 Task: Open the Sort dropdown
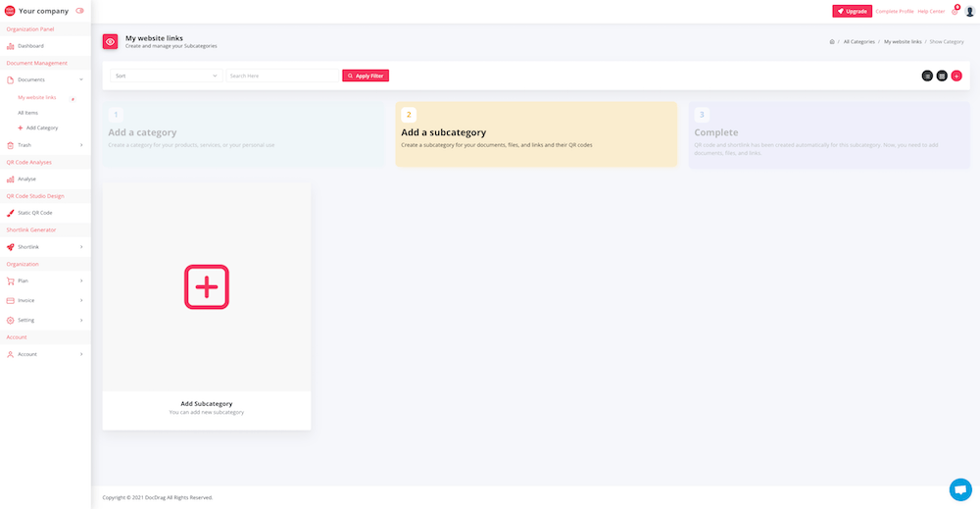[166, 76]
